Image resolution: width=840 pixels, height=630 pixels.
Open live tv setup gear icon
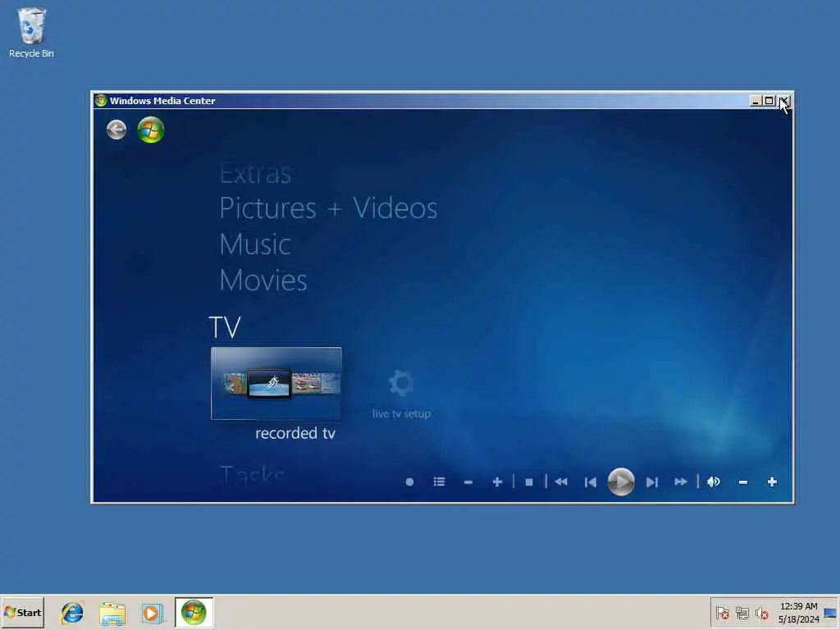point(400,384)
